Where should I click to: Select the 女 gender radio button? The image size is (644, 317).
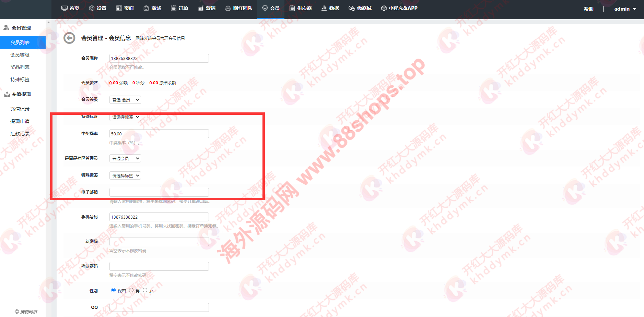145,290
